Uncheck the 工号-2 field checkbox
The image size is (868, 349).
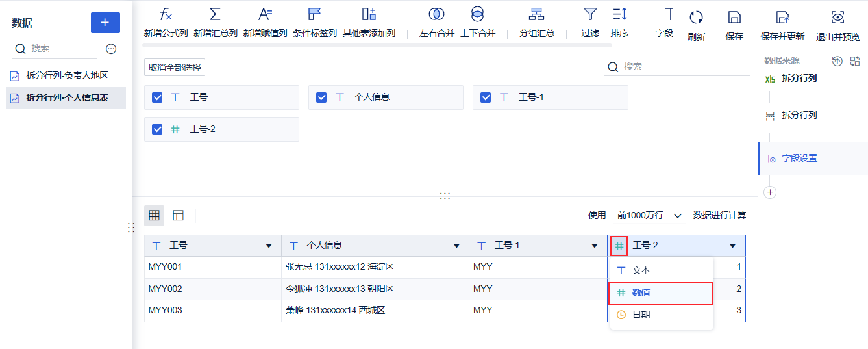[x=157, y=129]
